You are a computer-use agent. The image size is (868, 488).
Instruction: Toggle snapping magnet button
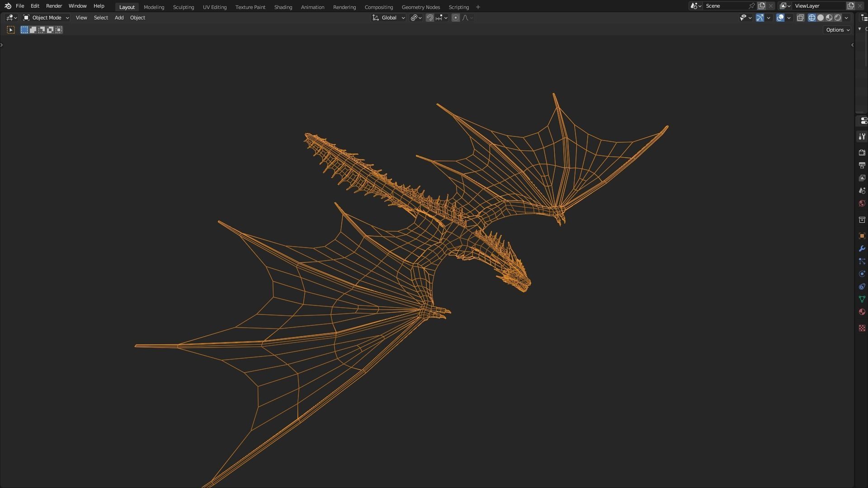coord(430,18)
